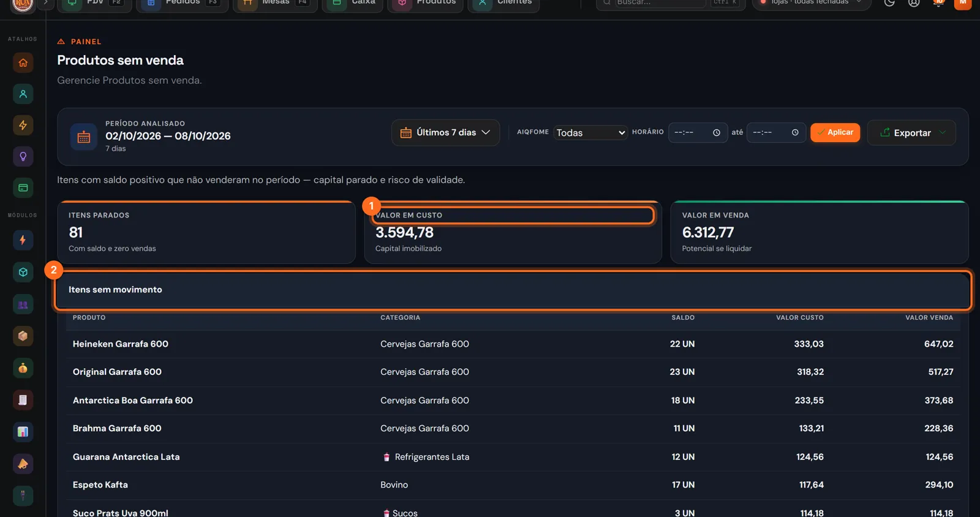Expand the sidebar with the chevron arrow

[45, 3]
